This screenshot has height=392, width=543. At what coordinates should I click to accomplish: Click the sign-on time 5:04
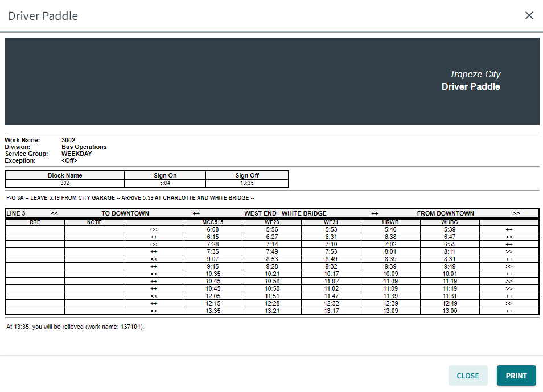pos(165,183)
